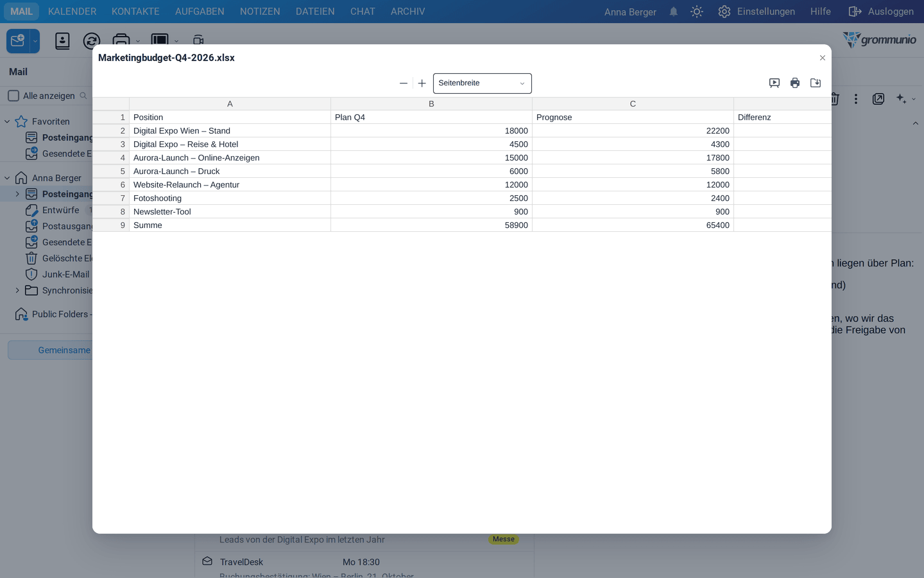Switch to the NOTIZEN tab

click(260, 12)
